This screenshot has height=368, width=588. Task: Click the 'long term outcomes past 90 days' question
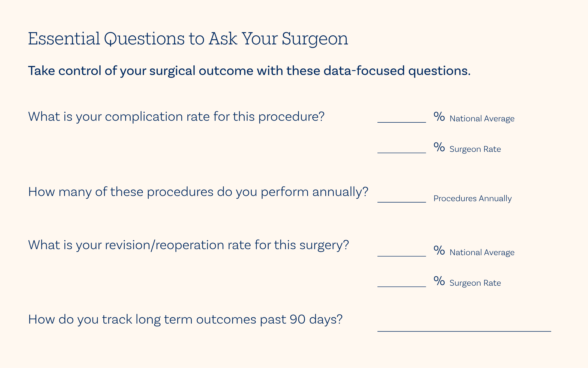pyautogui.click(x=185, y=319)
